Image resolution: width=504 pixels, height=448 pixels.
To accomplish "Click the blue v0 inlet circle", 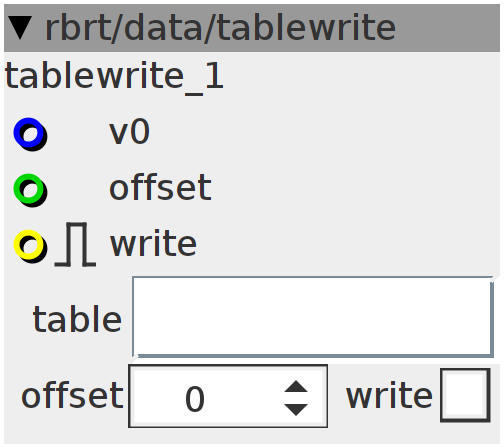I will click(30, 134).
